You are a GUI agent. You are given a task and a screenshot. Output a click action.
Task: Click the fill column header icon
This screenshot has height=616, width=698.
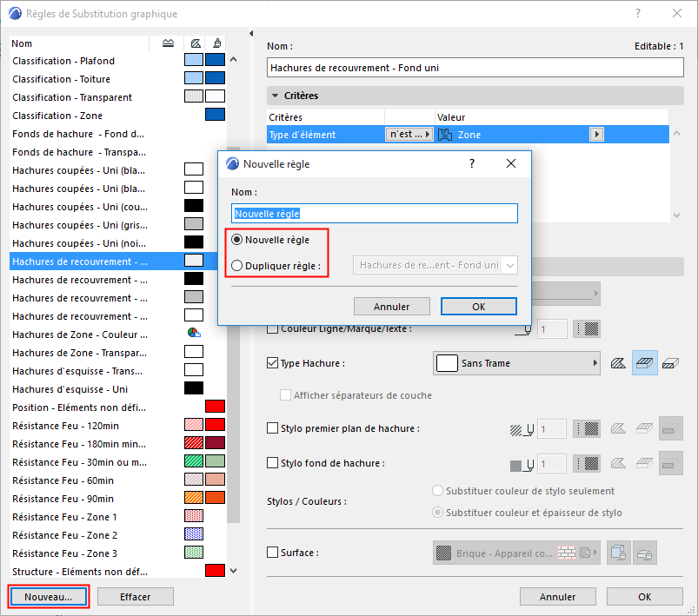pos(196,43)
